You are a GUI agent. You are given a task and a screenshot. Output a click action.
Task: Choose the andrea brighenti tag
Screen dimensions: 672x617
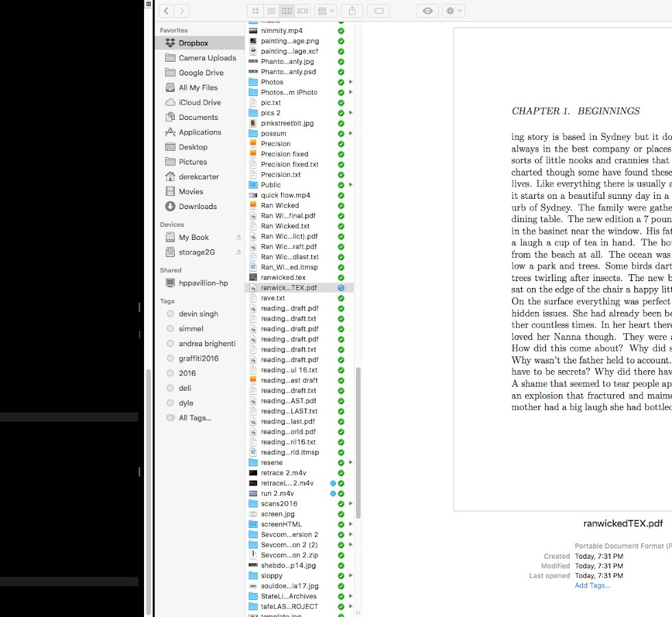[x=206, y=343]
